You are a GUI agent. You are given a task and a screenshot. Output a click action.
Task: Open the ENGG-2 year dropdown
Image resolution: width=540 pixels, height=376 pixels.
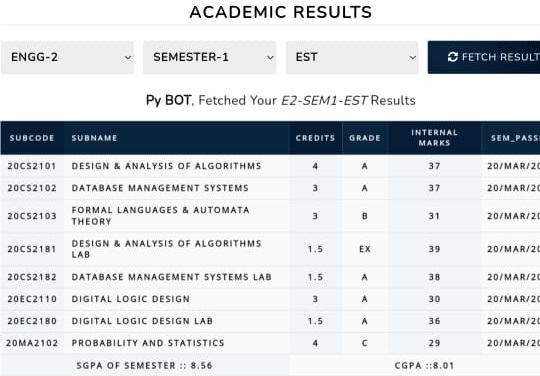click(67, 58)
